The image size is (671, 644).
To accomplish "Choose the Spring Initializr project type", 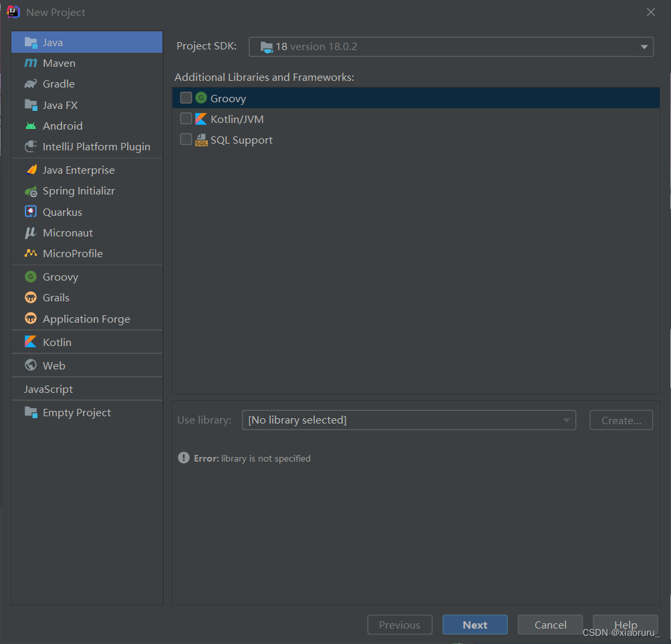I will [x=87, y=190].
